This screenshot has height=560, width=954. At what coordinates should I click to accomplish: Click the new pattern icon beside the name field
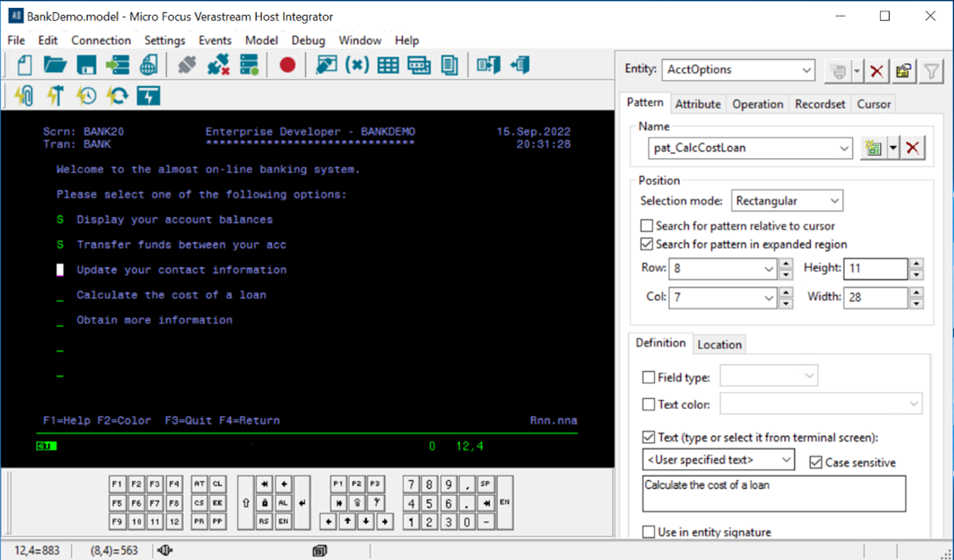873,148
